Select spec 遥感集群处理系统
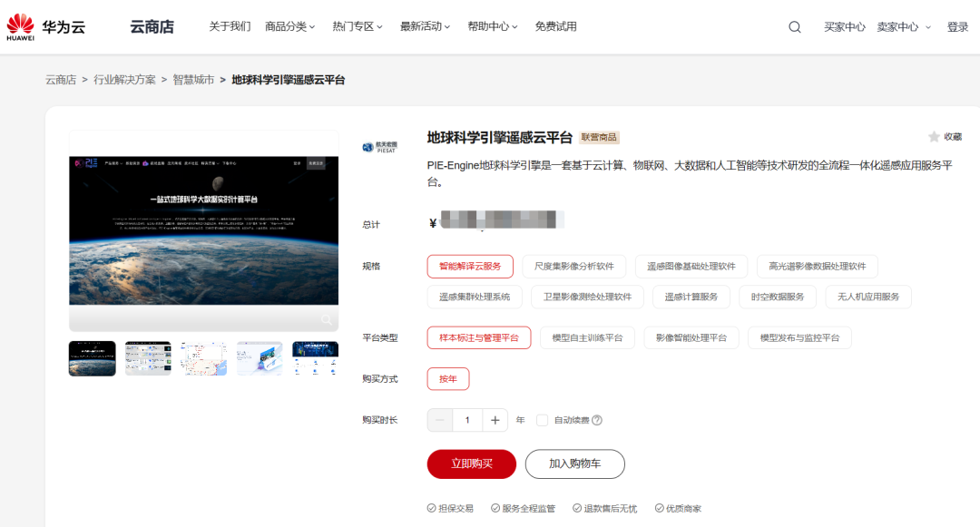 pyautogui.click(x=475, y=297)
